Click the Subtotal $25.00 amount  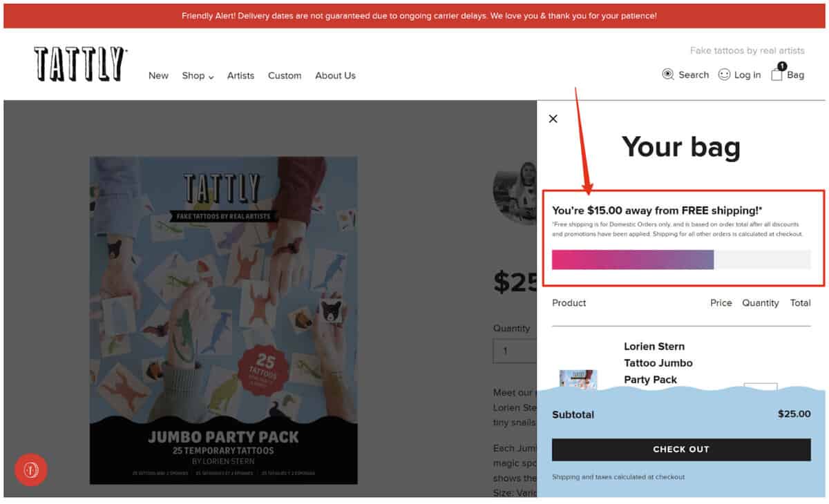[x=794, y=414]
